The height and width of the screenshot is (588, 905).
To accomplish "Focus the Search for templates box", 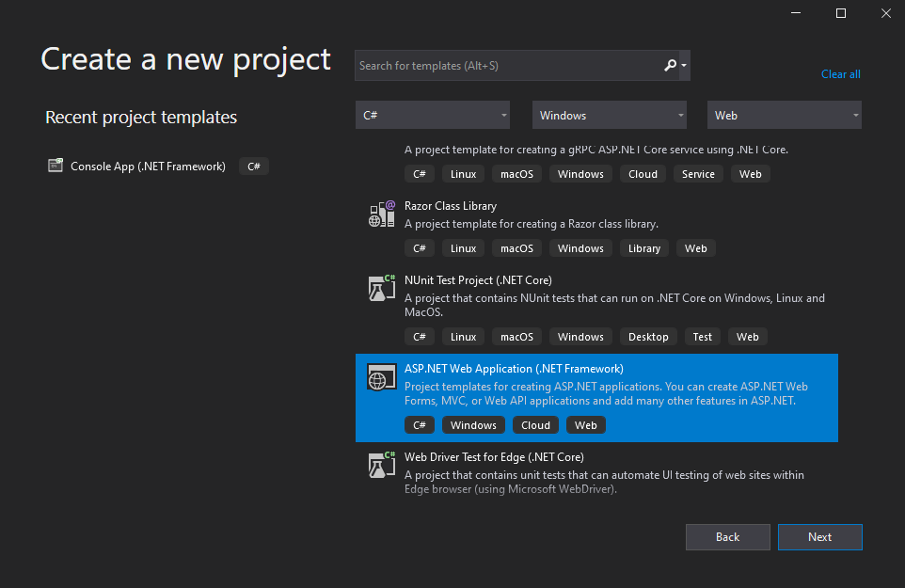I will click(508, 65).
